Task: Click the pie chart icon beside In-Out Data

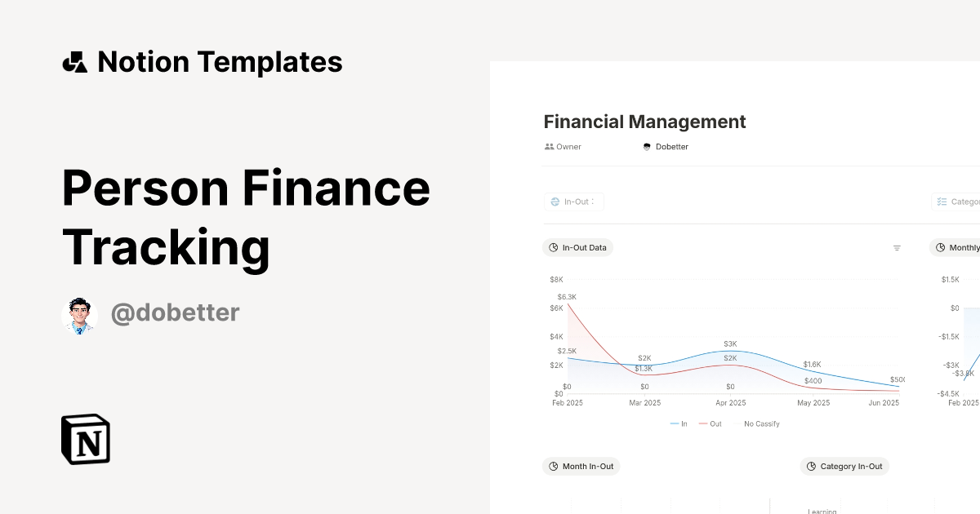Action: 554,247
